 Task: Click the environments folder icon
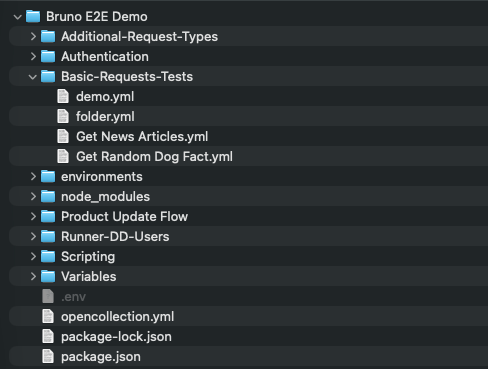pos(48,176)
